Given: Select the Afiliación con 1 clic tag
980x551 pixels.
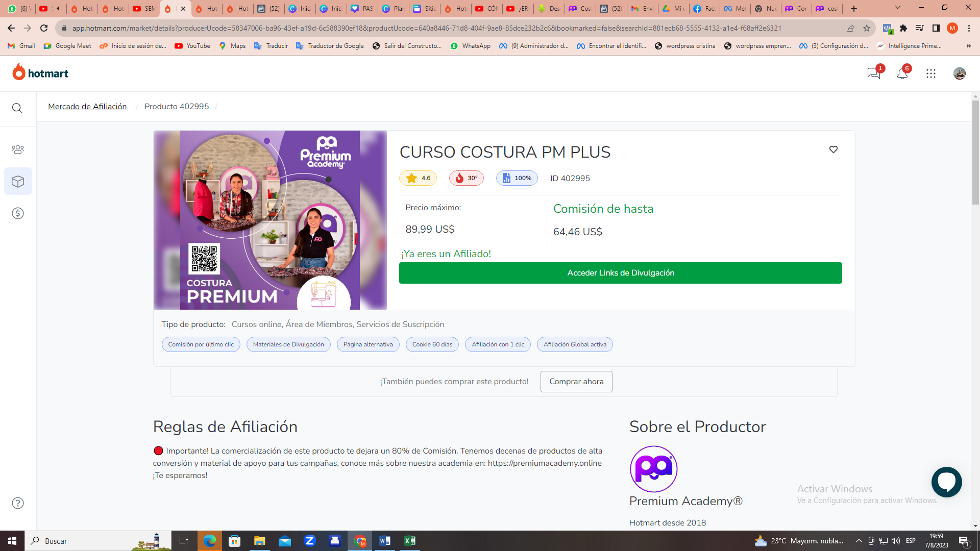Looking at the screenshot, I should click(498, 344).
